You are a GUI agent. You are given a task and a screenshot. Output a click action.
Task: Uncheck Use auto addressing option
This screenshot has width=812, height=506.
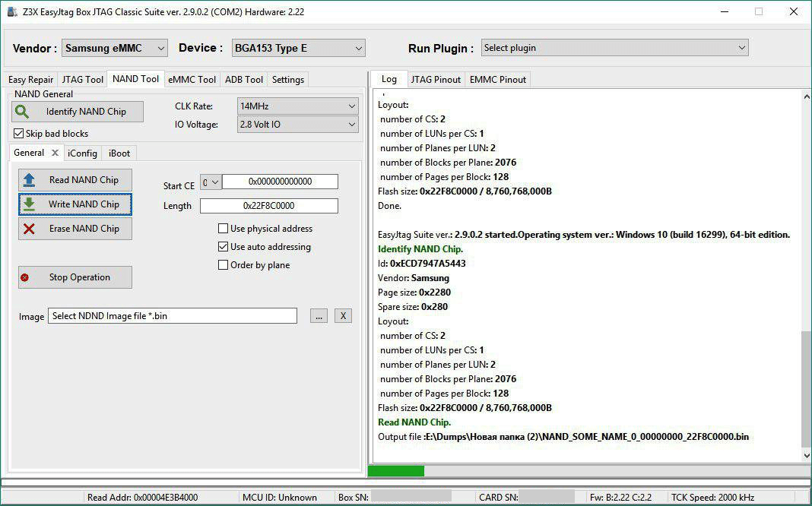click(x=223, y=247)
